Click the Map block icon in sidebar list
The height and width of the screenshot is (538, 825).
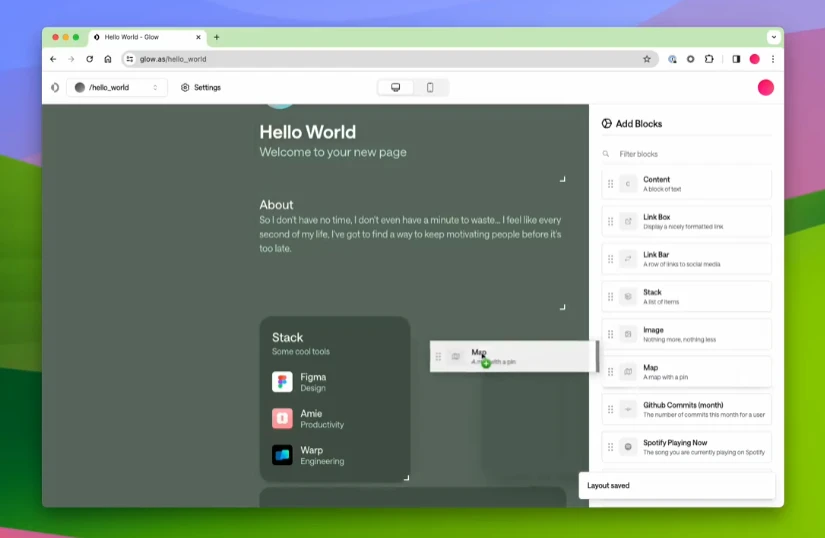[x=628, y=372]
